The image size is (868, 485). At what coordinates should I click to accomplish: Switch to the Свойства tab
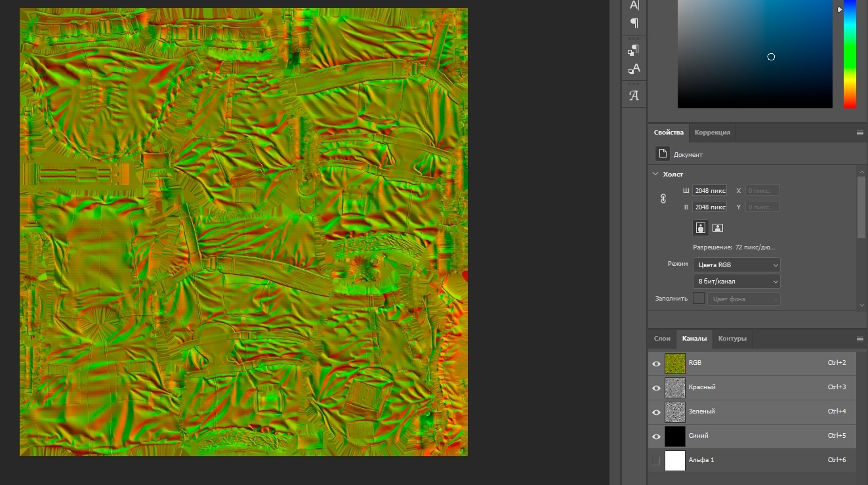[669, 133]
